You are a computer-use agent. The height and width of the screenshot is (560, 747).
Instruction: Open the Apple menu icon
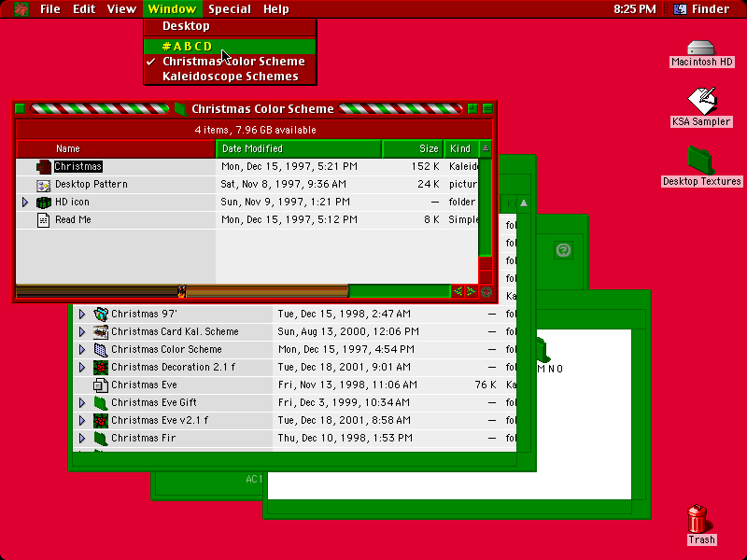pyautogui.click(x=21, y=9)
